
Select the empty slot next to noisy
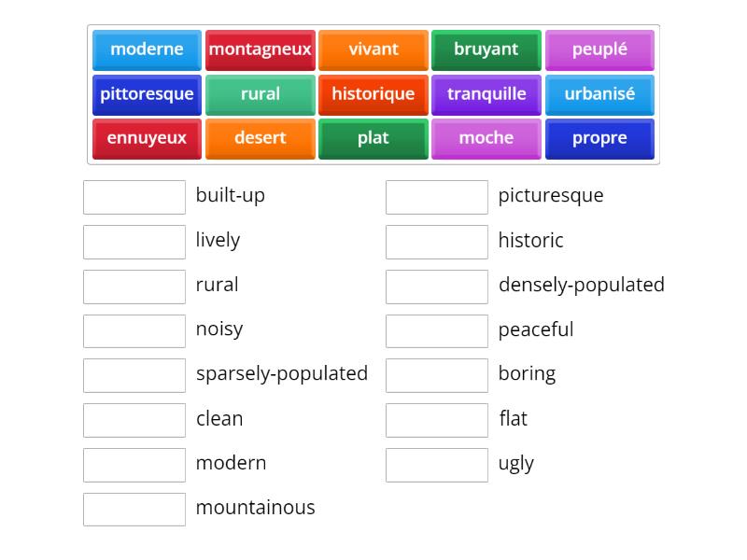(x=134, y=330)
